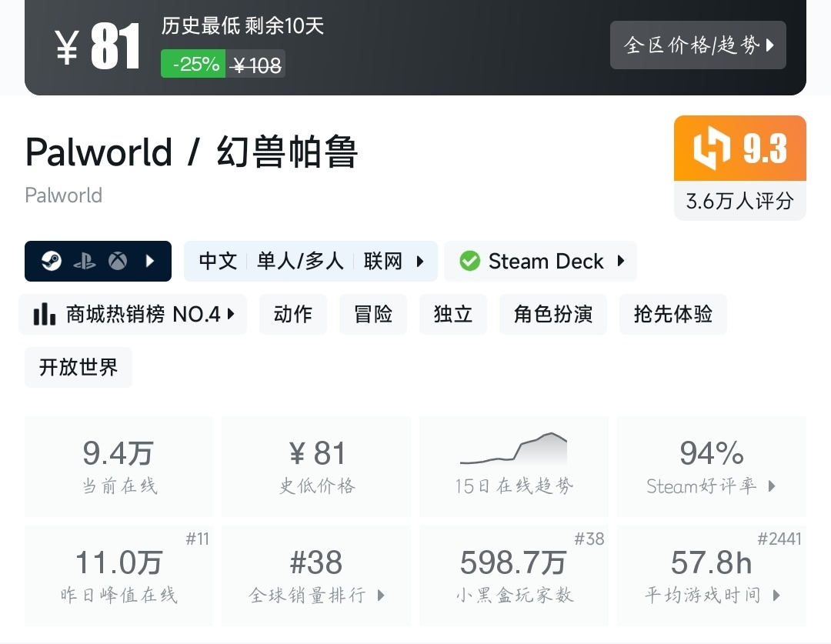Click the -25% discount badge
This screenshot has width=831, height=644.
click(x=193, y=64)
